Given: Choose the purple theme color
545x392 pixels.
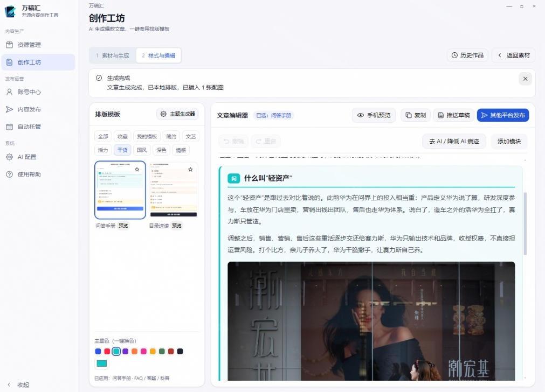Looking at the screenshot, I should pyautogui.click(x=126, y=352).
